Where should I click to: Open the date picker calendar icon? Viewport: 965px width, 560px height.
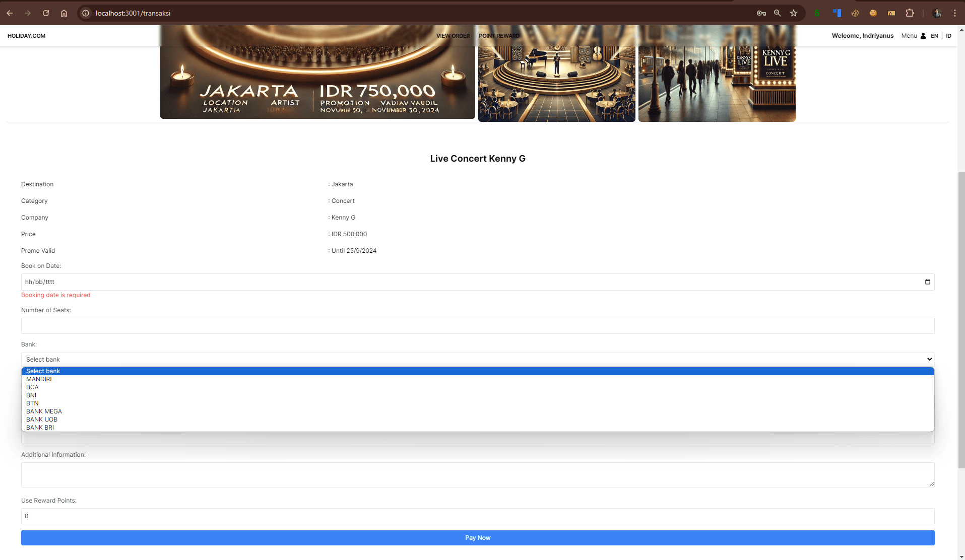pyautogui.click(x=927, y=282)
